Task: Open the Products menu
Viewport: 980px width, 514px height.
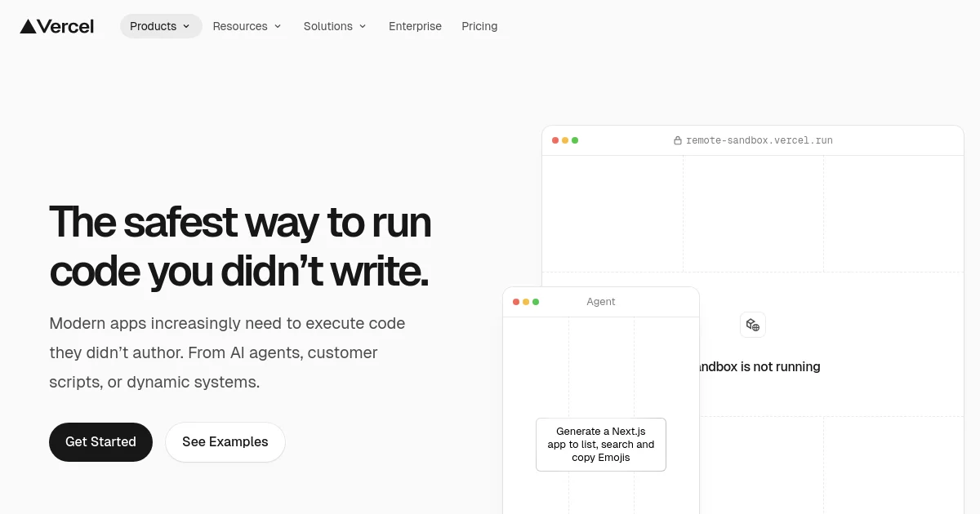Action: [x=161, y=26]
